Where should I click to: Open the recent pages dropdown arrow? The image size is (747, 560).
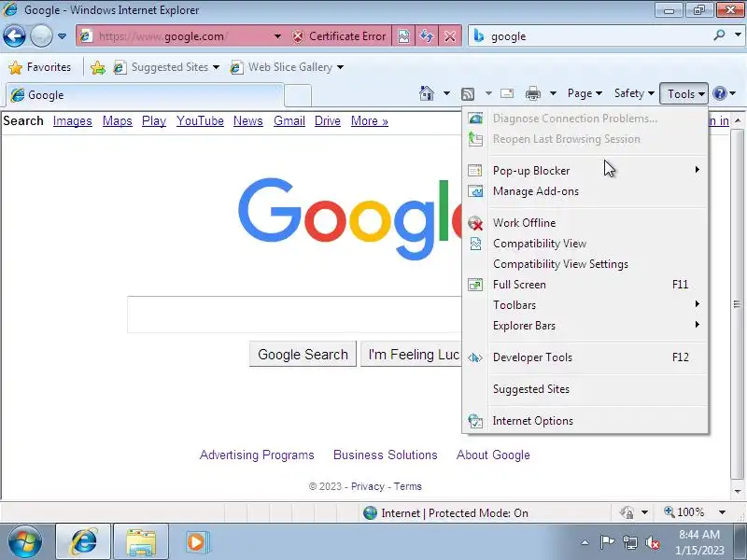tap(62, 36)
